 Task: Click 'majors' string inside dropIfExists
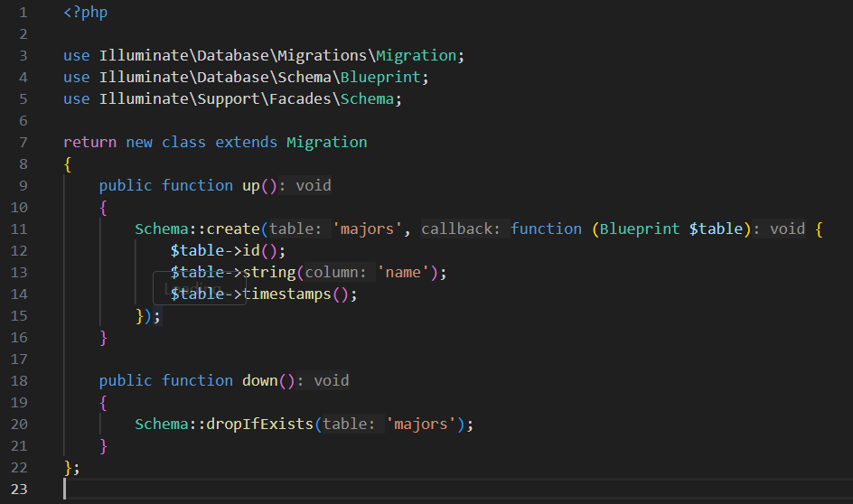420,424
